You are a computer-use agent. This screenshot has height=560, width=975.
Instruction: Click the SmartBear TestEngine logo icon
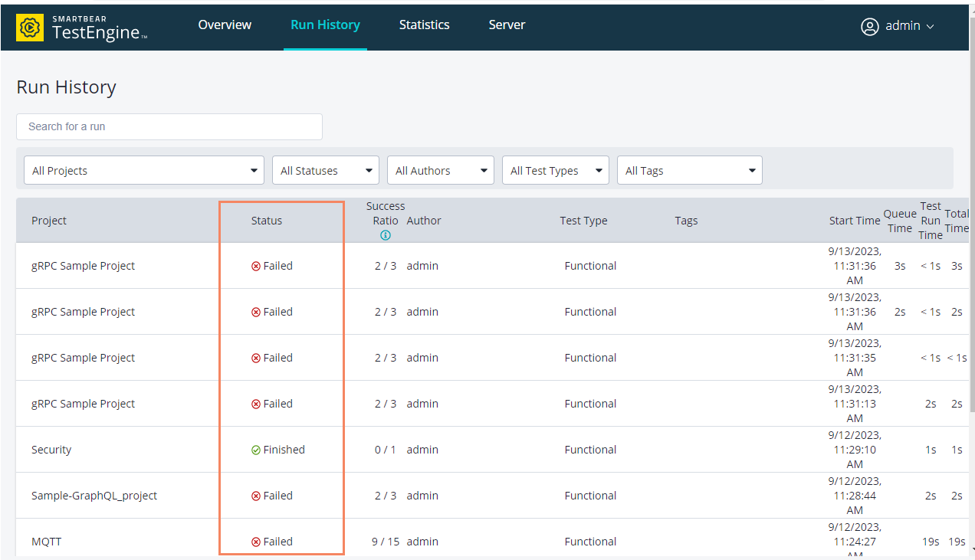click(30, 27)
